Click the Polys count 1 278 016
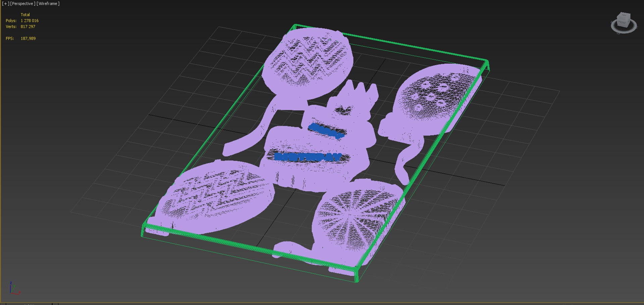644x305 pixels. [30, 21]
